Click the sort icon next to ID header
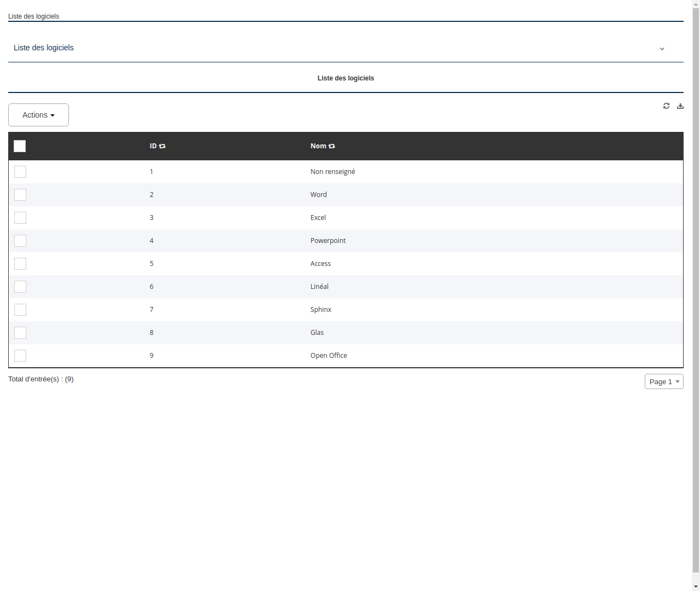Screen dimensions: 700x591 pyautogui.click(x=163, y=146)
